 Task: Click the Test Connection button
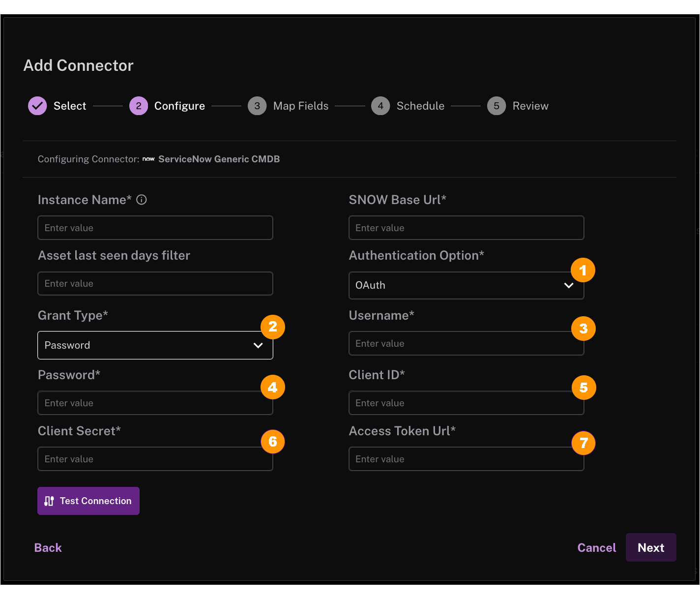click(88, 501)
